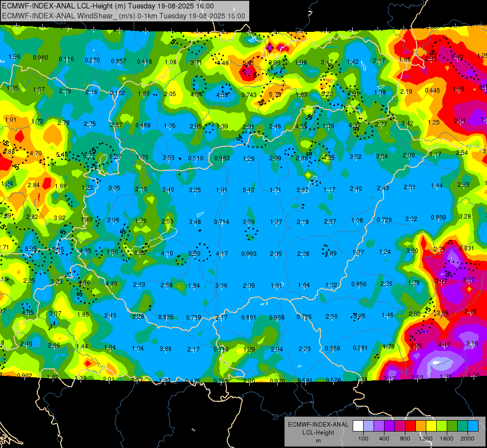Click the wind shear value 3.86
Screen dimensions: 487x448
[166, 349]
